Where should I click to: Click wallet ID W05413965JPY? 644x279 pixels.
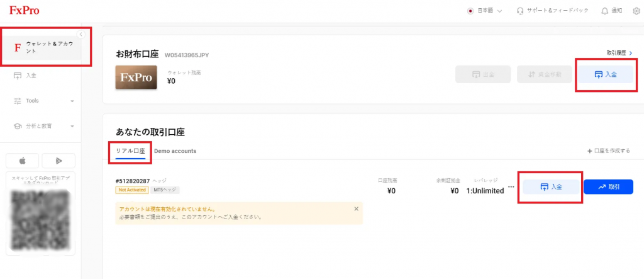pyautogui.click(x=188, y=55)
